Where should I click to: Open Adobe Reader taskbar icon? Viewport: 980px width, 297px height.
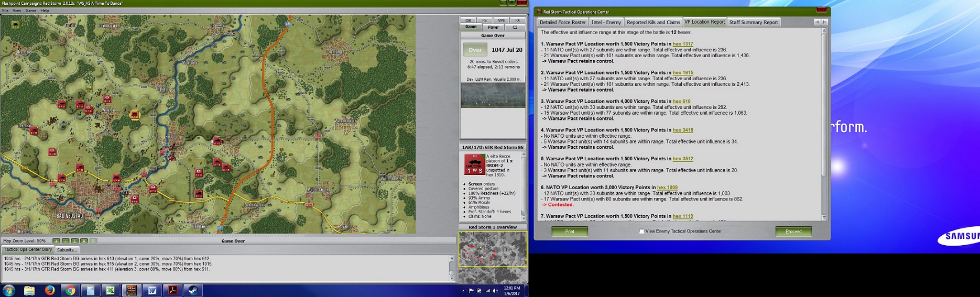pyautogui.click(x=172, y=290)
